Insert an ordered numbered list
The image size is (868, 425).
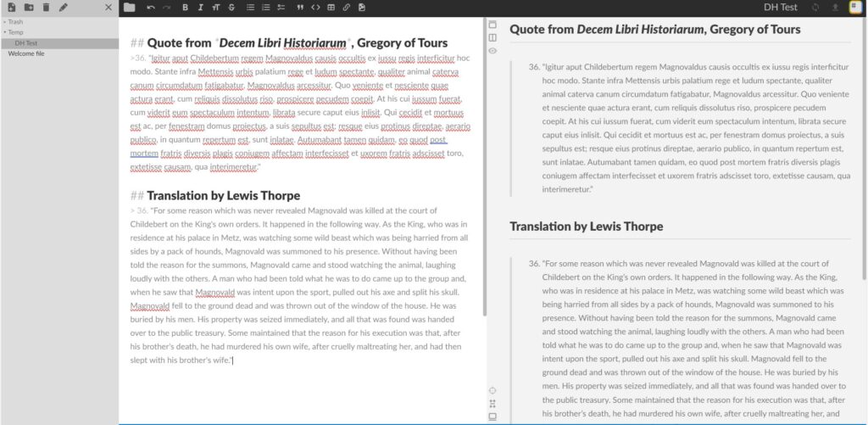265,7
